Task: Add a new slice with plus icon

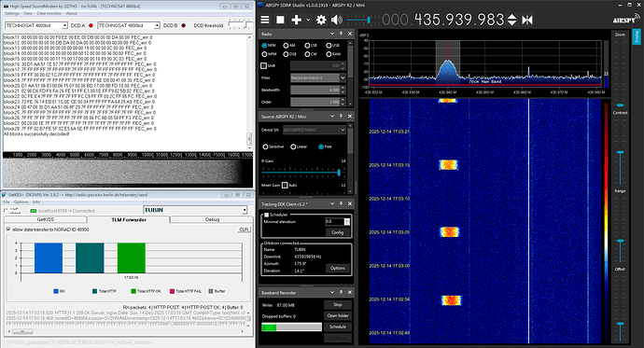Action: click(296, 20)
